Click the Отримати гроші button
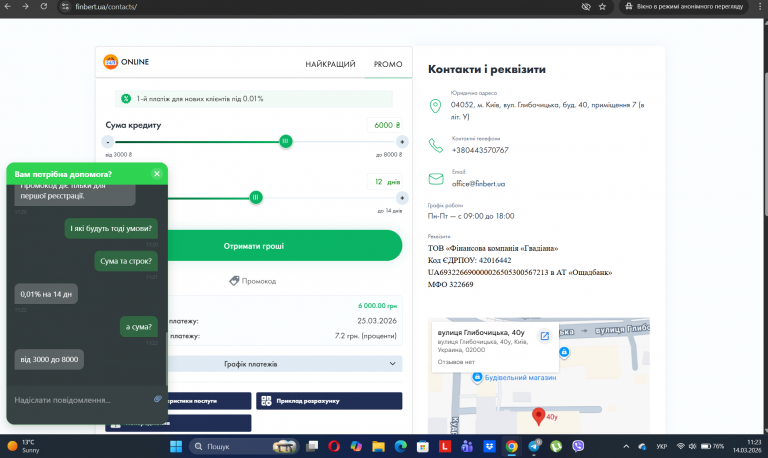This screenshot has width=768, height=458. (254, 245)
